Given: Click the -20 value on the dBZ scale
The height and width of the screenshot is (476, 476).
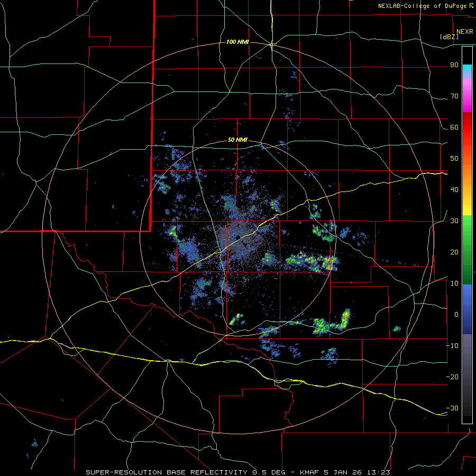Looking at the screenshot, I should click(452, 377).
